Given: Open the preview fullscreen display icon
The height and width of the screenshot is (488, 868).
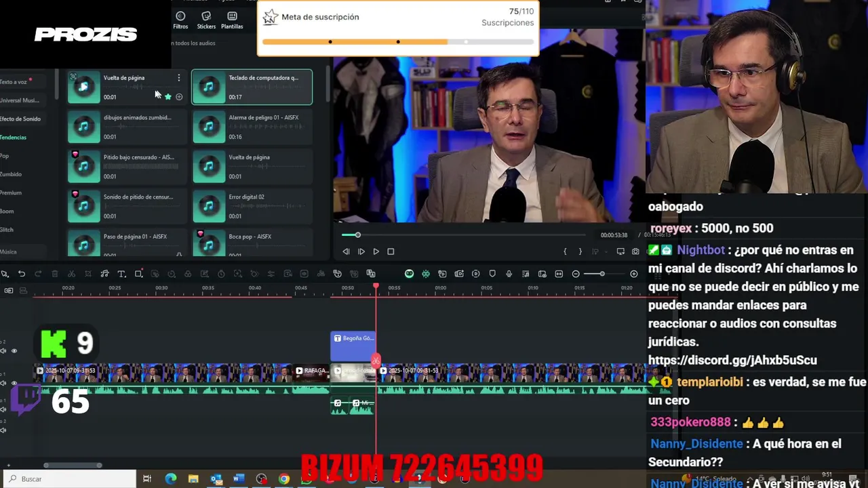Looking at the screenshot, I should tap(620, 251).
